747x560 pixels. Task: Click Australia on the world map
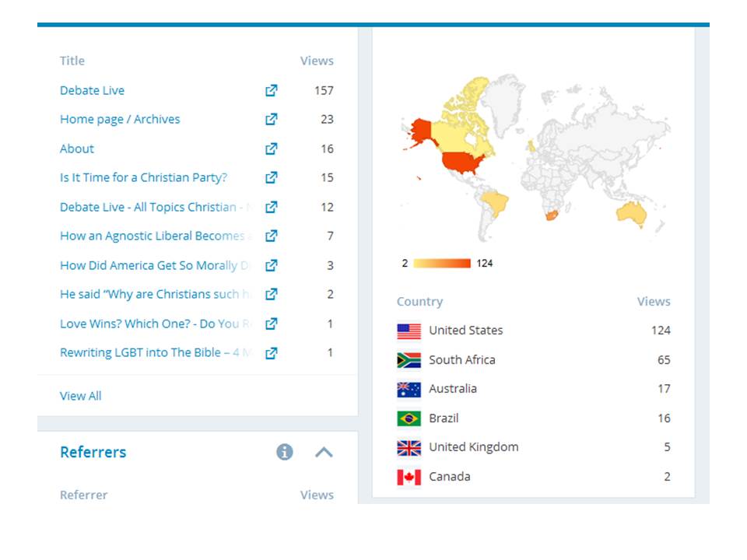click(x=631, y=212)
